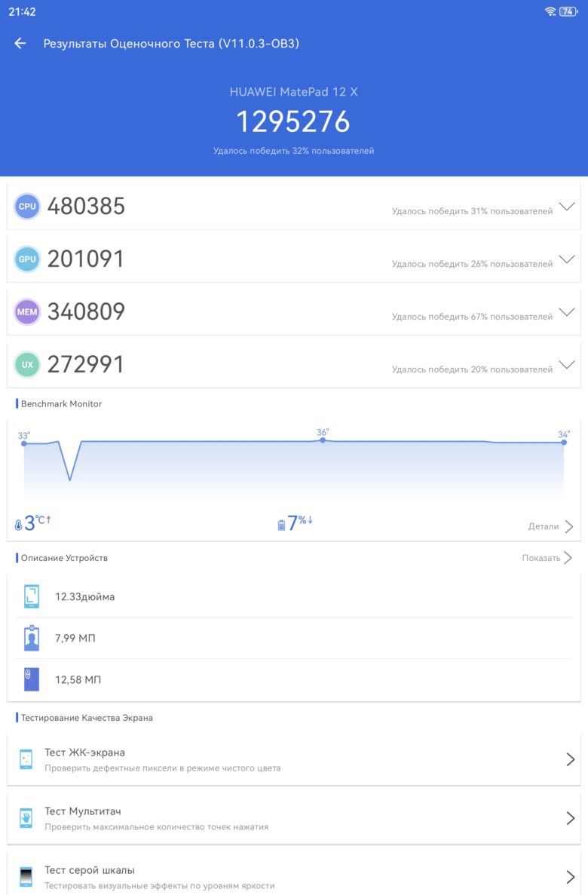
Task: Tap chevron on Тест серой шкалы row
Action: point(571,876)
